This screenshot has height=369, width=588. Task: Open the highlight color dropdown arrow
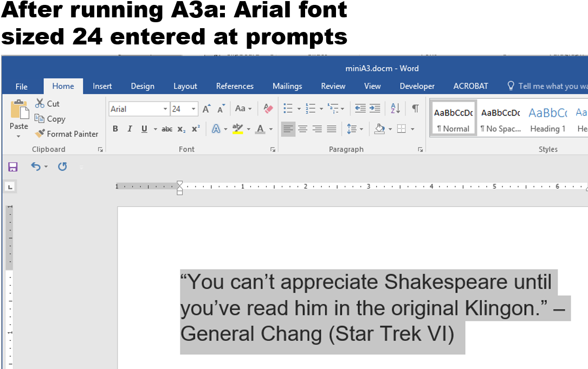click(248, 129)
